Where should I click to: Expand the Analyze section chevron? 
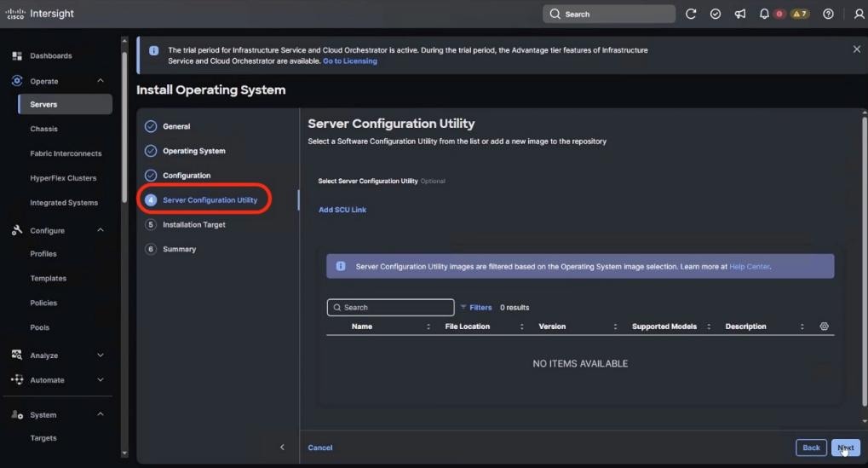[101, 355]
